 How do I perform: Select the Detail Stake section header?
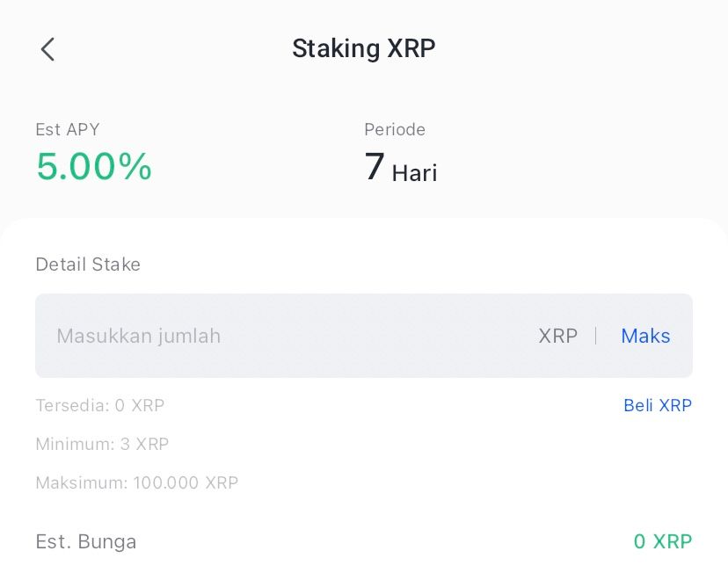[x=88, y=265]
